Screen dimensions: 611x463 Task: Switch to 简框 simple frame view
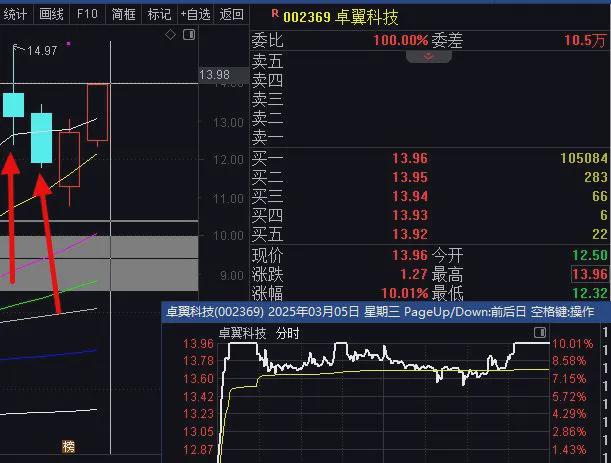(x=124, y=15)
